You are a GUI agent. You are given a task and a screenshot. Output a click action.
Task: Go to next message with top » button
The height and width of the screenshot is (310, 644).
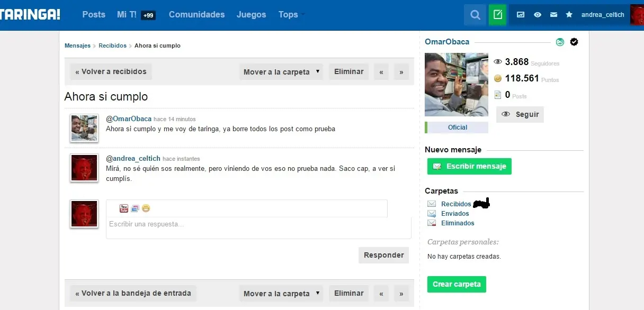401,72
